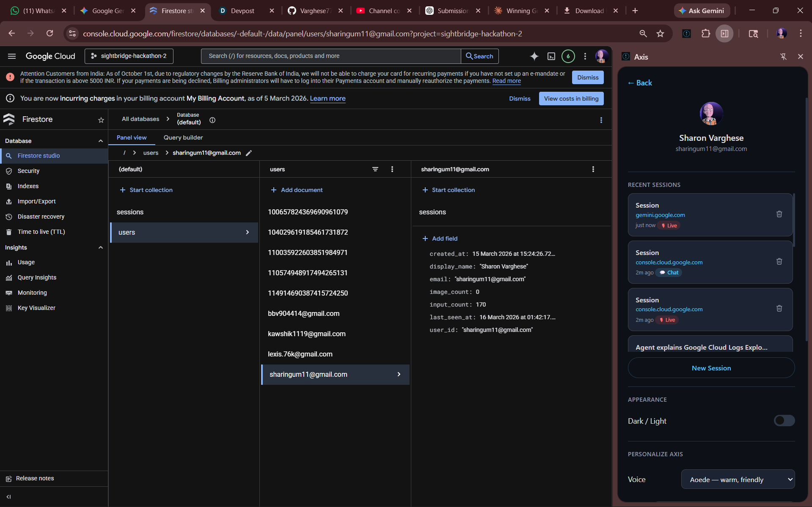Edit the document path with pencil icon
The width and height of the screenshot is (812, 507).
pos(249,153)
